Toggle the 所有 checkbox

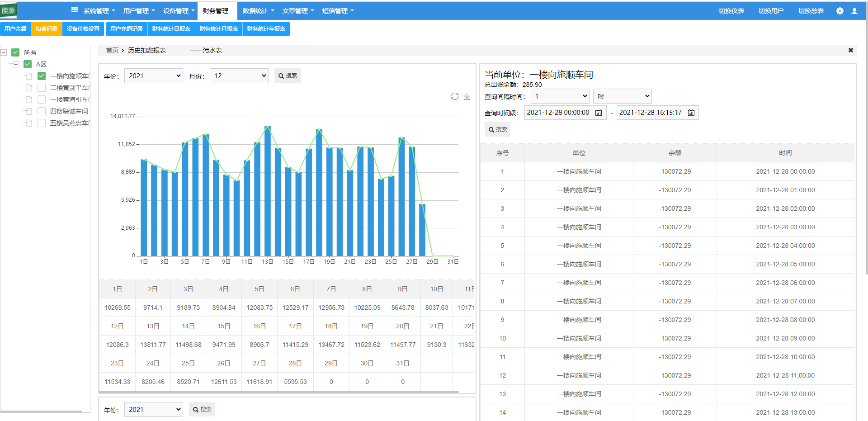pyautogui.click(x=15, y=52)
